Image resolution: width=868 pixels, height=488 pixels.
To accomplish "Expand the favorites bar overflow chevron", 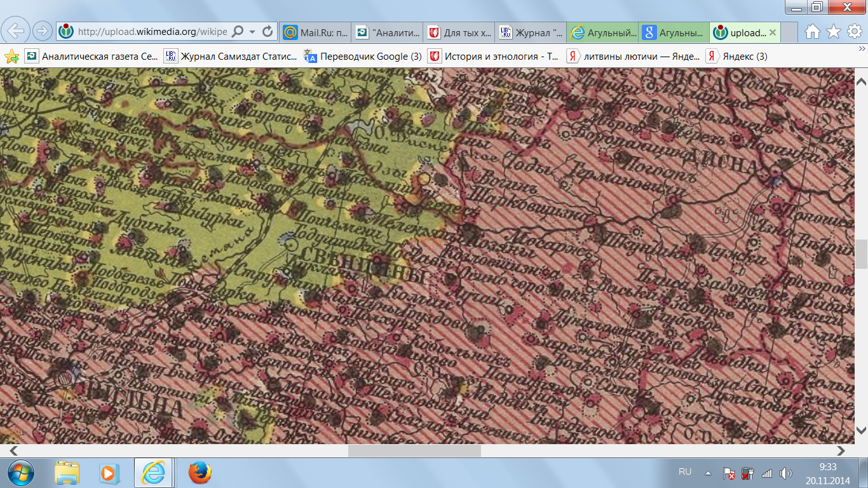I will coord(862,50).
